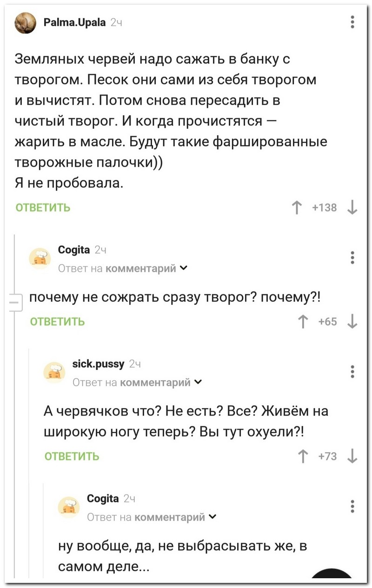
Task: Upvote the comment rated +65
Action: 303,321
